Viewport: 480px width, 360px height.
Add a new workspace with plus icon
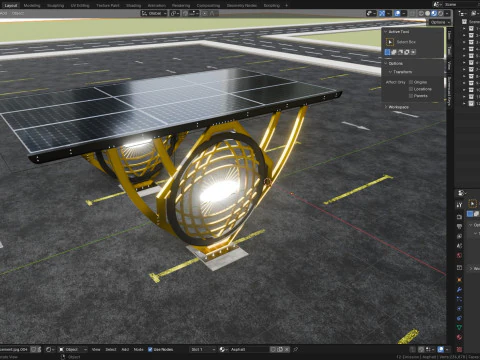point(286,5)
